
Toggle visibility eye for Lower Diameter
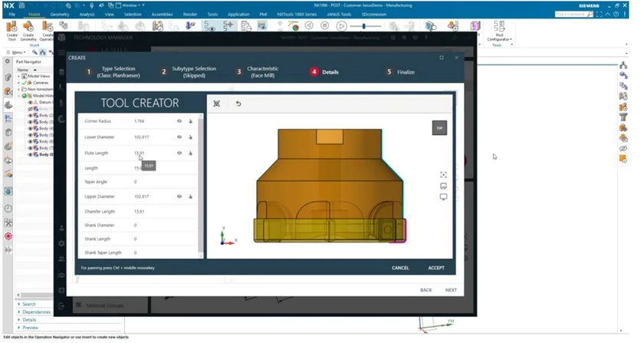pyautogui.click(x=179, y=137)
